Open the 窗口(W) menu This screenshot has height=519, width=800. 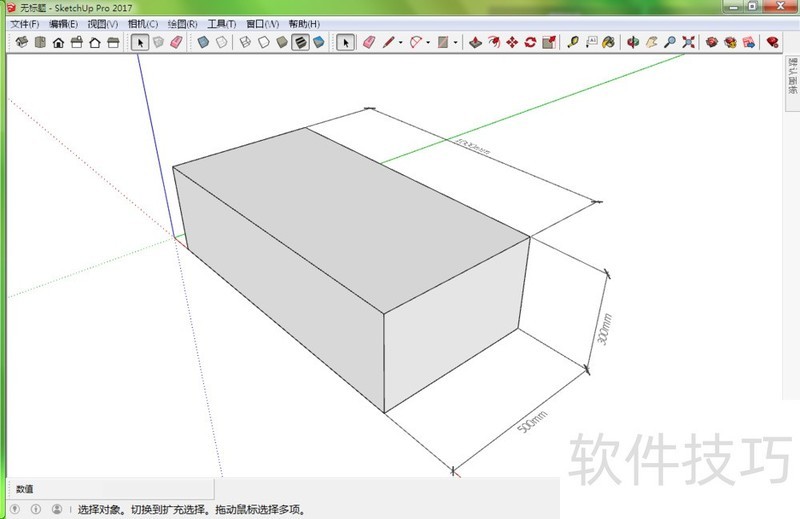[x=262, y=24]
